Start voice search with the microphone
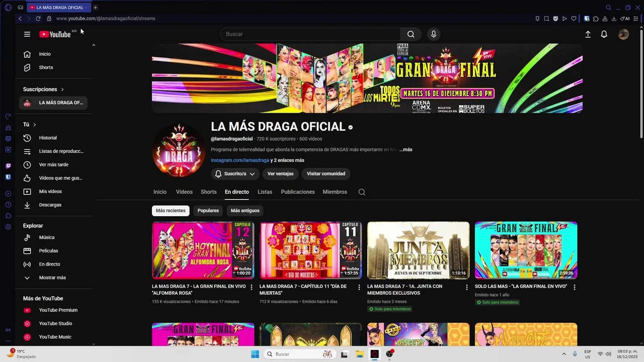The width and height of the screenshot is (644, 362). click(434, 34)
